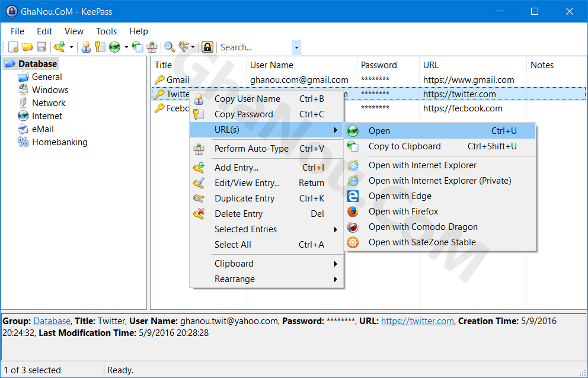
Task: Click the Add Entry key toolbar icon
Action: (x=60, y=47)
